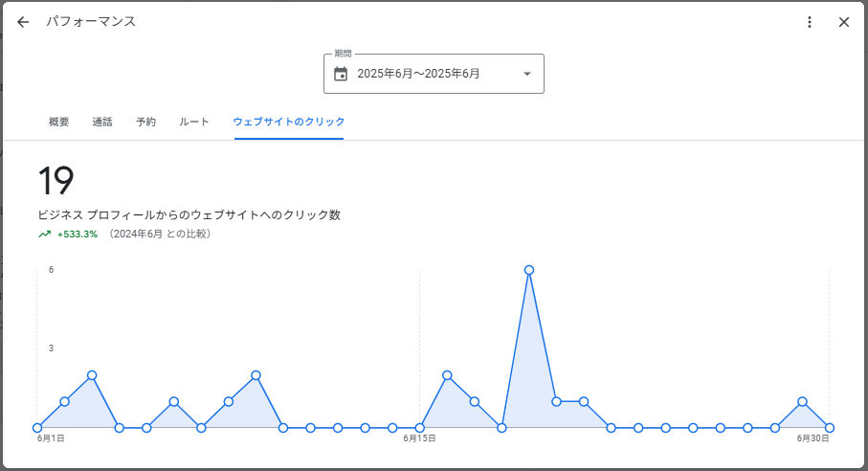The width and height of the screenshot is (868, 471).
Task: Click the +533.3% change percentage
Action: tap(78, 234)
